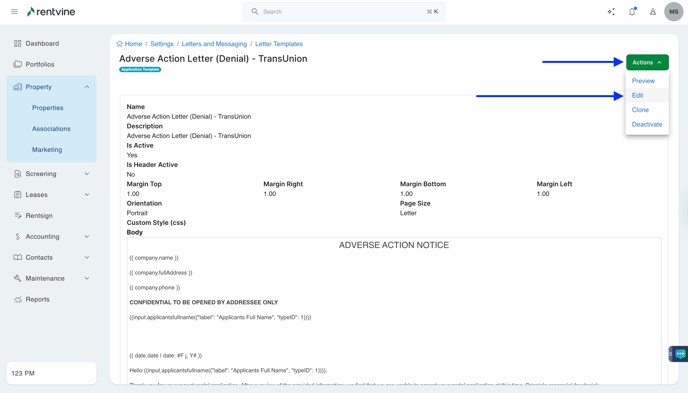Screen dimensions: 688x393
Task: Focus the top Search field
Action: coord(344,12)
